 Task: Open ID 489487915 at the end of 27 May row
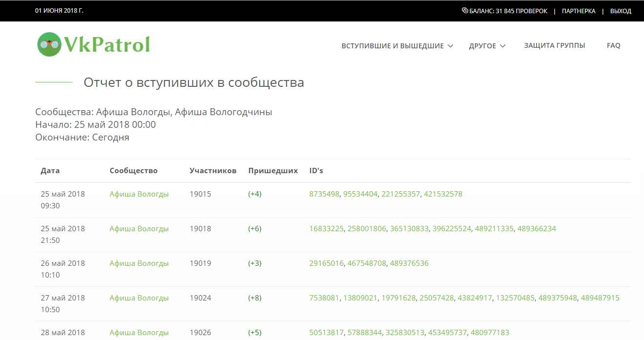[x=601, y=298]
